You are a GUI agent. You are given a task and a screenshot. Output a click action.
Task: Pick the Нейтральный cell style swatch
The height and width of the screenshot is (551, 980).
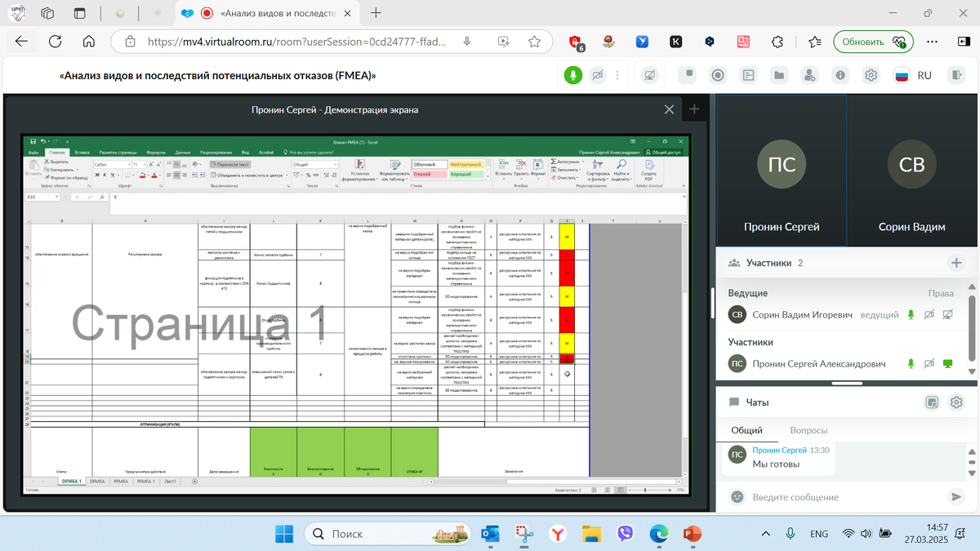[465, 164]
